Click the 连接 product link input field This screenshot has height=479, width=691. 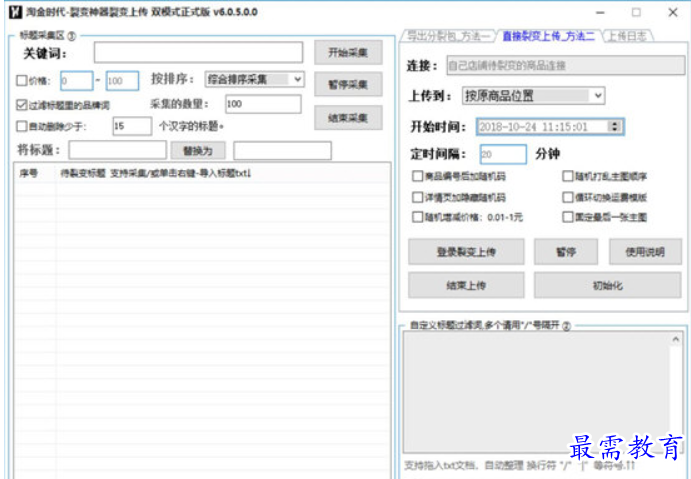coord(566,65)
